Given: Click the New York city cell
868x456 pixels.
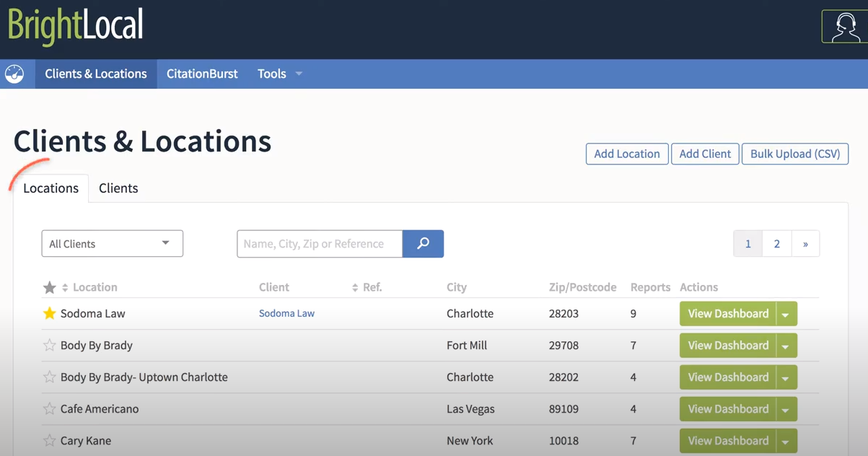Looking at the screenshot, I should (x=470, y=440).
